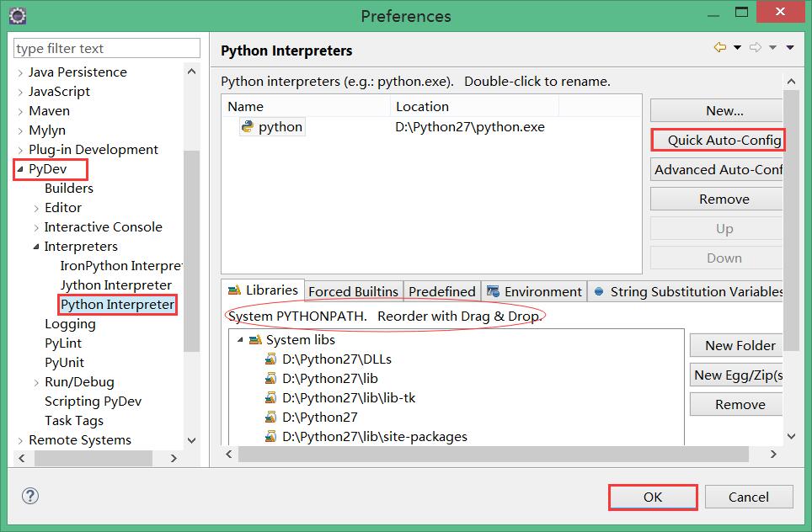Select the PyLint preferences item
The width and height of the screenshot is (812, 532).
coord(63,343)
